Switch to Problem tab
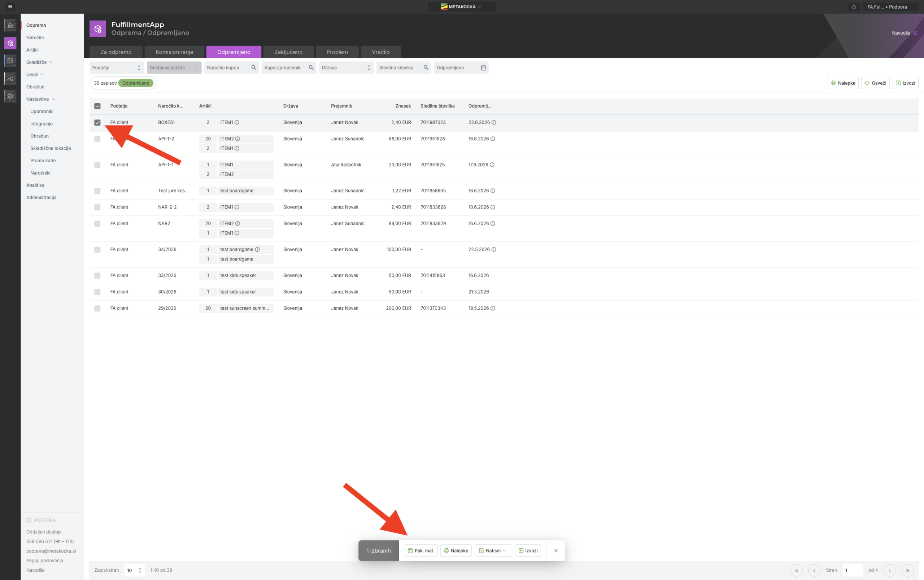The width and height of the screenshot is (924, 580). point(337,52)
